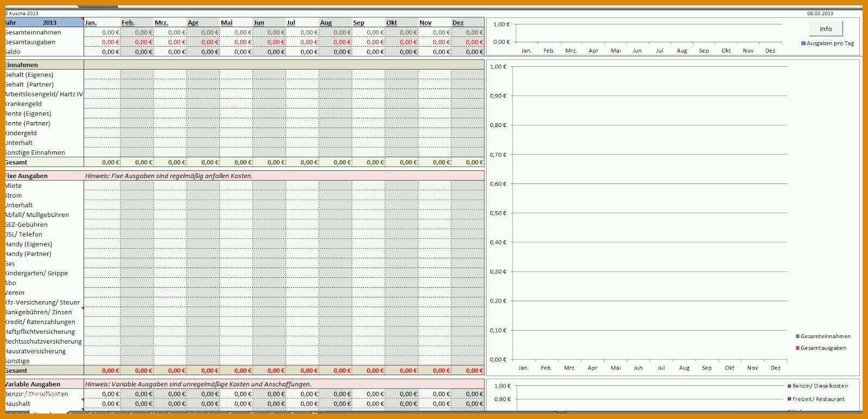Select the Jun column header
This screenshot has height=419, width=868.
(x=269, y=23)
